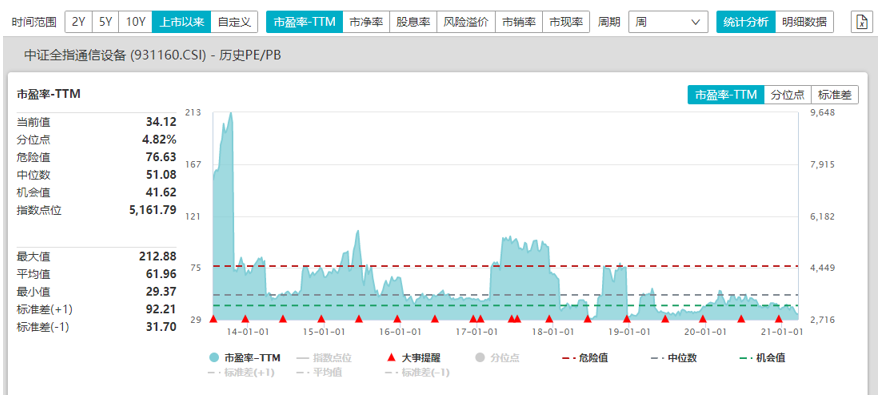Toggle the 中位数 dashed line legend
This screenshot has height=398, width=882.
coord(674,358)
